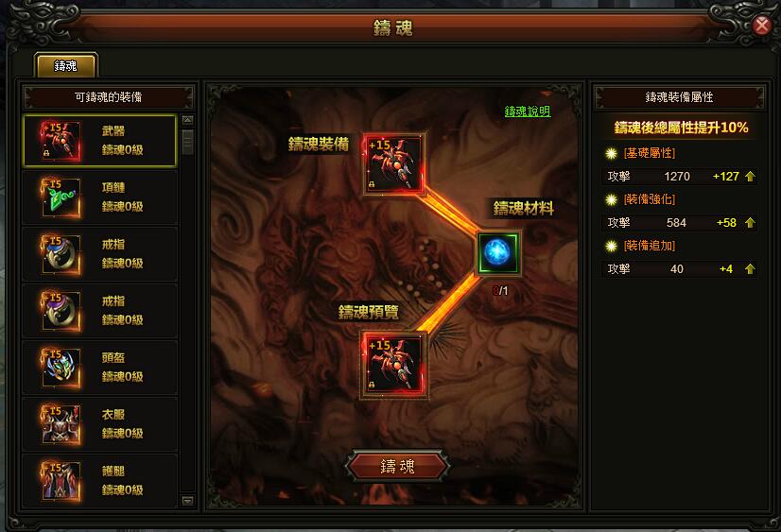Choose the 護腿 leg guard icon

61,481
